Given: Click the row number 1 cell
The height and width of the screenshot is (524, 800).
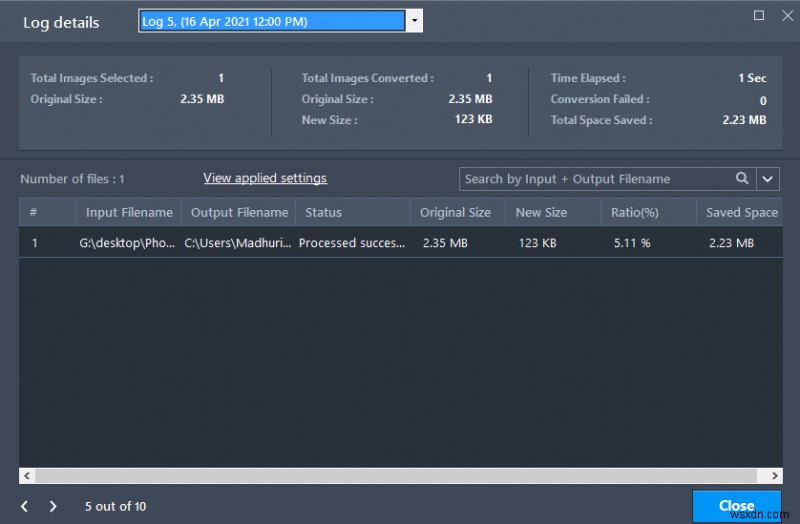Looking at the screenshot, I should click(x=35, y=243).
